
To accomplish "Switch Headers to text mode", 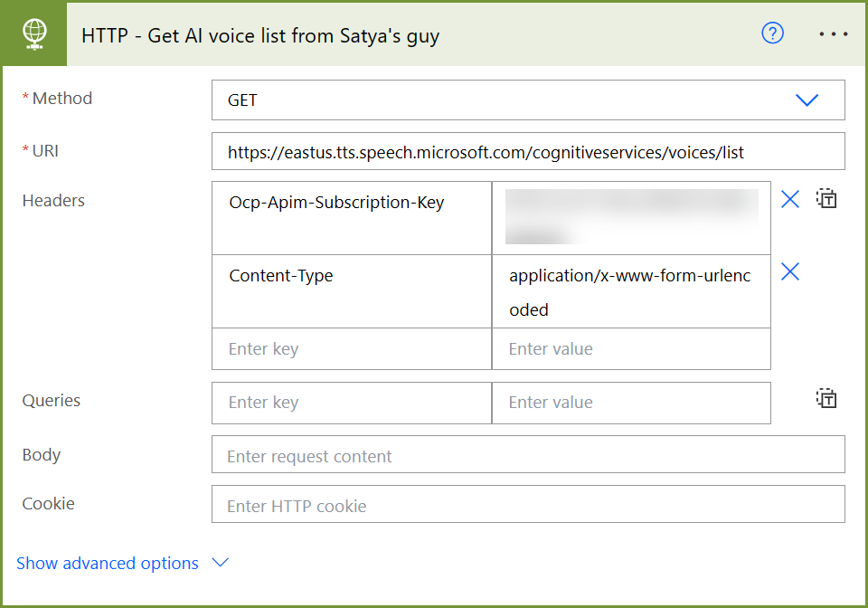I will pos(826,199).
